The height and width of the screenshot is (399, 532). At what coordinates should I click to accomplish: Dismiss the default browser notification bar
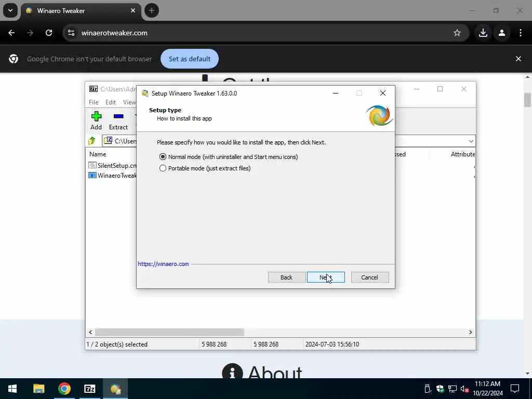tap(518, 59)
